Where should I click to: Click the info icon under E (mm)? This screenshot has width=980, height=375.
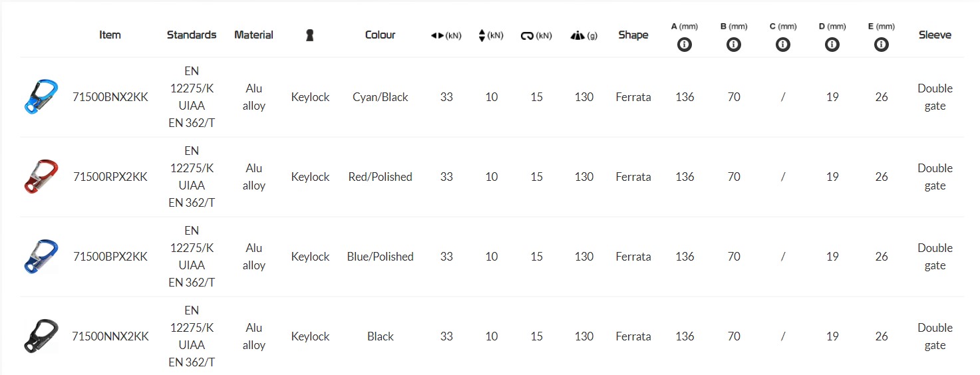click(882, 45)
